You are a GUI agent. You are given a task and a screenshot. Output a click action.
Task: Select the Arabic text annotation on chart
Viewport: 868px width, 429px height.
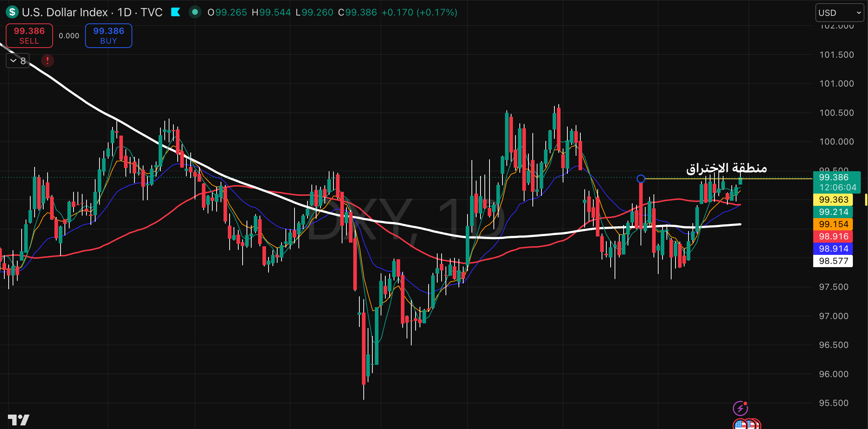(726, 168)
